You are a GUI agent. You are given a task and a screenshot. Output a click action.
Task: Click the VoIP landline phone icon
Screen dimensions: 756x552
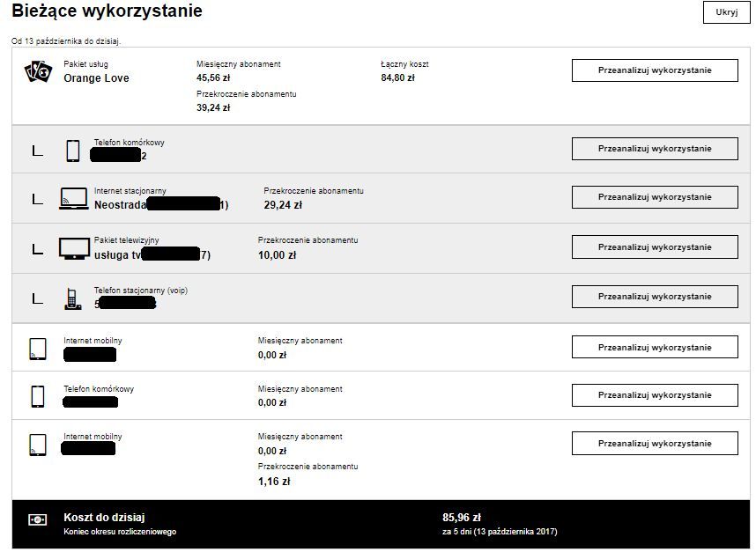(x=73, y=298)
